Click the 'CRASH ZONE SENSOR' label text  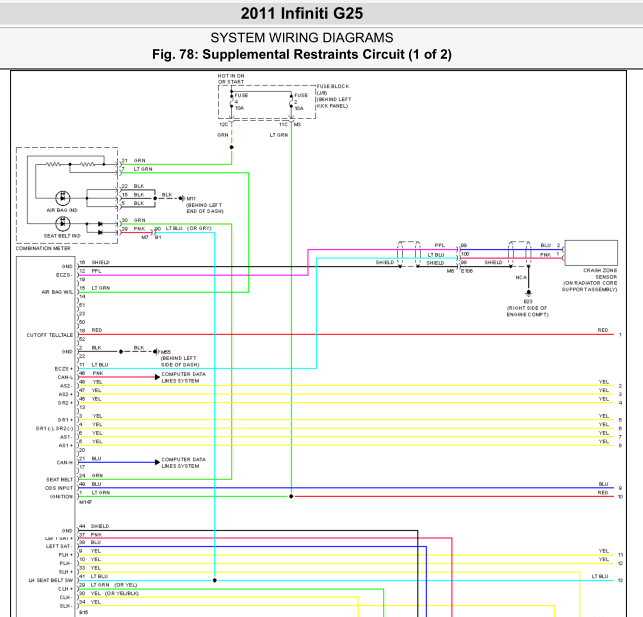point(600,273)
